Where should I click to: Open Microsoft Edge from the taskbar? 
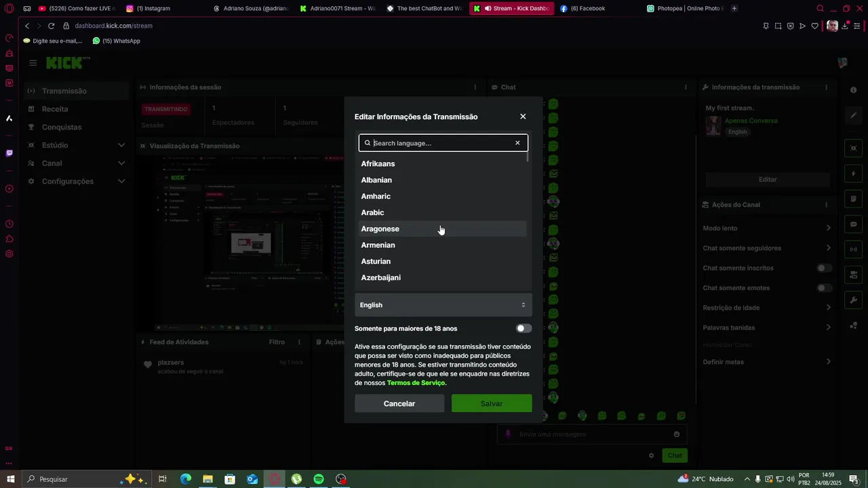(x=185, y=479)
